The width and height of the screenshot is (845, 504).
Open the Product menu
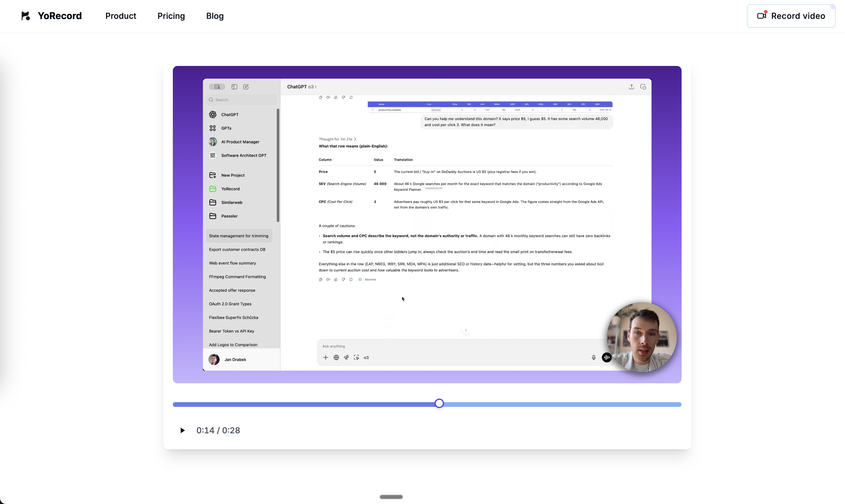(121, 16)
